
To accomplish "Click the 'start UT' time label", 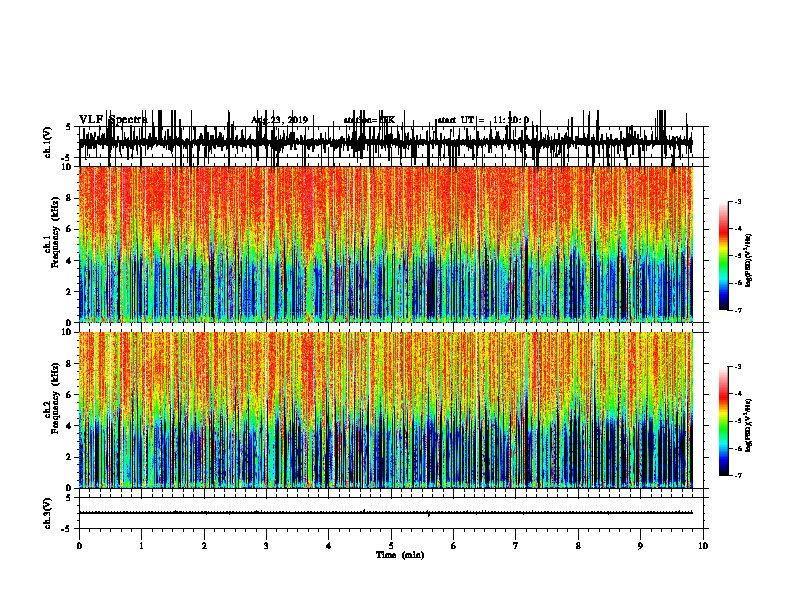I will (456, 120).
